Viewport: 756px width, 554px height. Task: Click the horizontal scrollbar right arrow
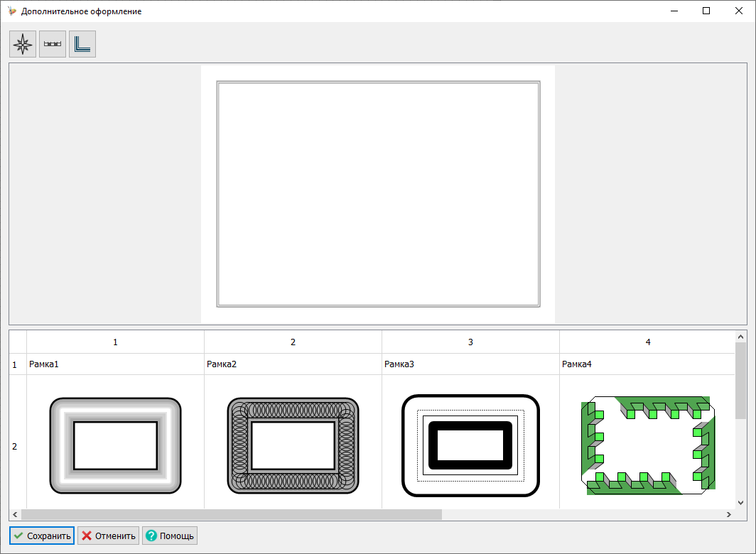click(728, 514)
